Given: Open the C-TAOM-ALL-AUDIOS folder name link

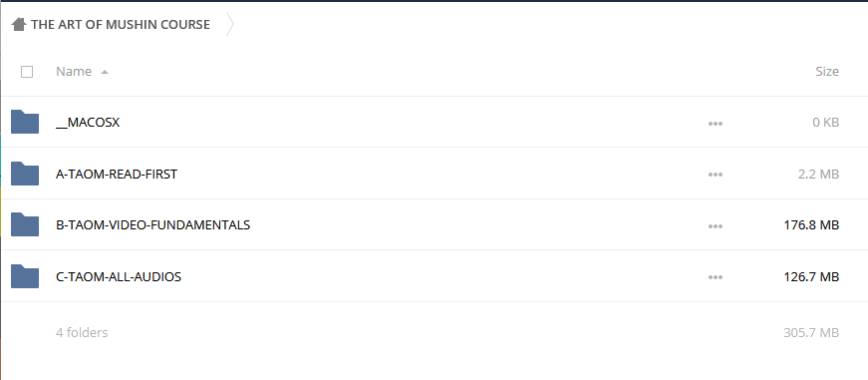Looking at the screenshot, I should pyautogui.click(x=119, y=276).
